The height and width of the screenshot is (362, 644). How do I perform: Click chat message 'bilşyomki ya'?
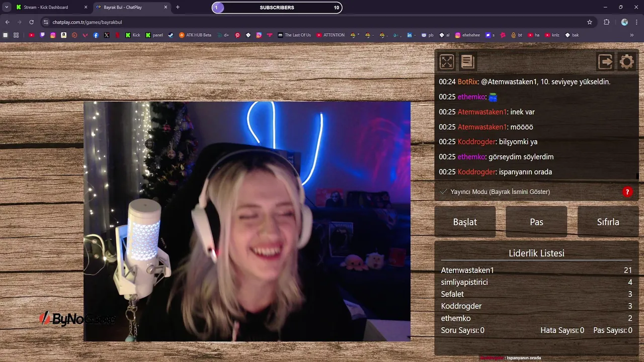488,142
